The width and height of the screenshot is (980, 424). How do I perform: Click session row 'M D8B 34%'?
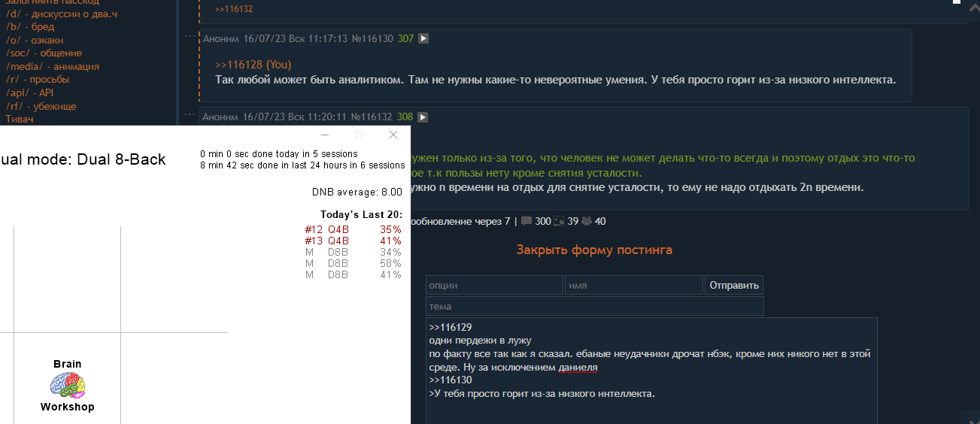[353, 253]
